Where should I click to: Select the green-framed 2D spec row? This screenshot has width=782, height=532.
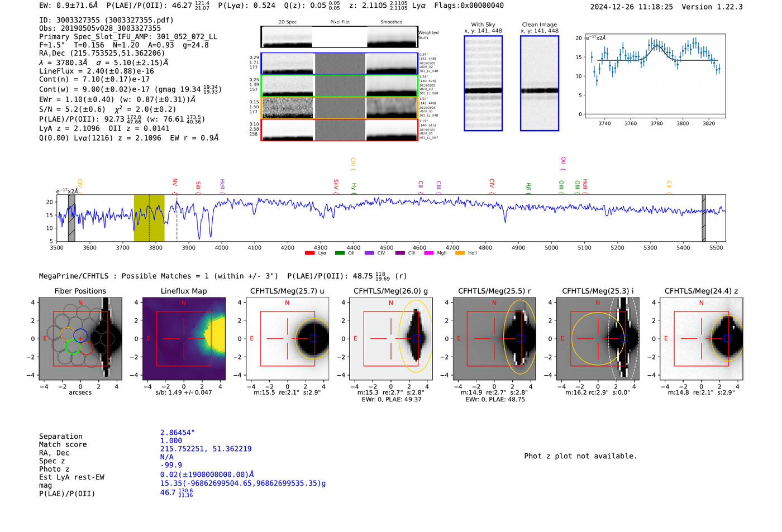point(340,85)
